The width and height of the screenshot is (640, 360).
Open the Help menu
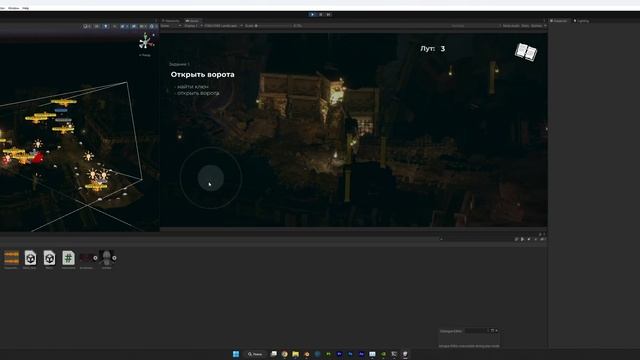click(25, 8)
